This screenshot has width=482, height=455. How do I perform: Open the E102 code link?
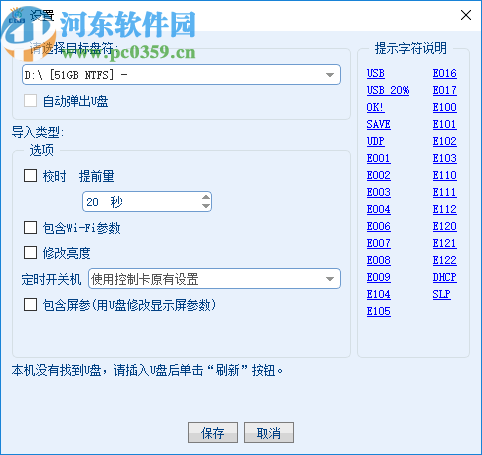click(445, 141)
